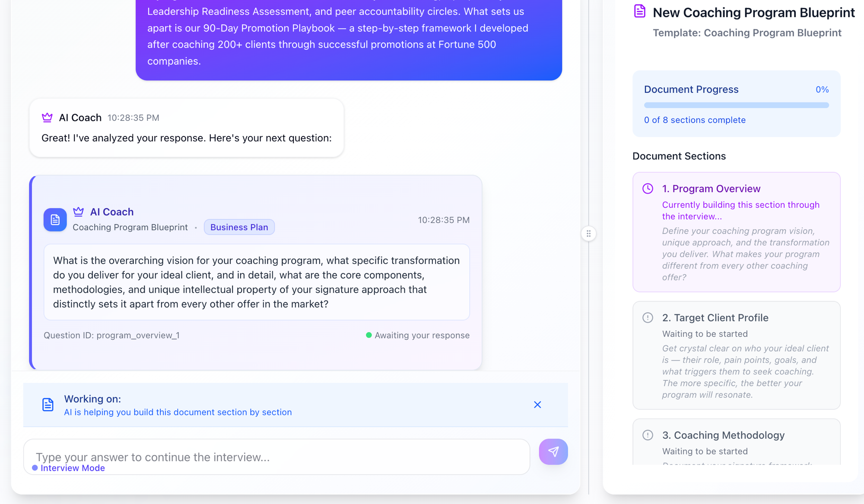Click the crown icon in the Blueprint card header
Image resolution: width=864 pixels, height=504 pixels.
[78, 211]
